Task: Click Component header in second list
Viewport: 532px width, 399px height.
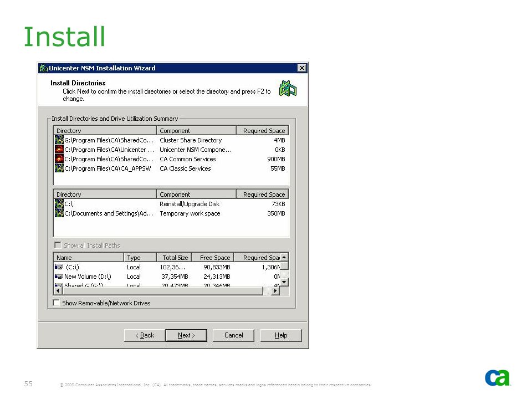Action: pyautogui.click(x=196, y=195)
